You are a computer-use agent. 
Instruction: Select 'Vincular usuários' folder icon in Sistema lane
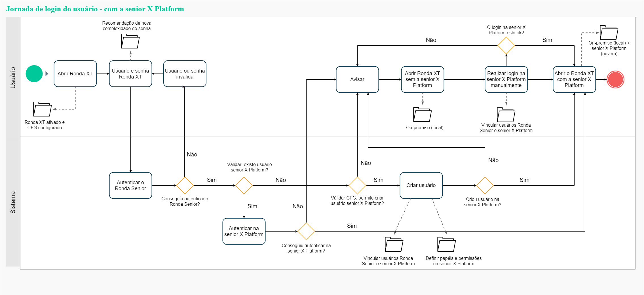[394, 244]
